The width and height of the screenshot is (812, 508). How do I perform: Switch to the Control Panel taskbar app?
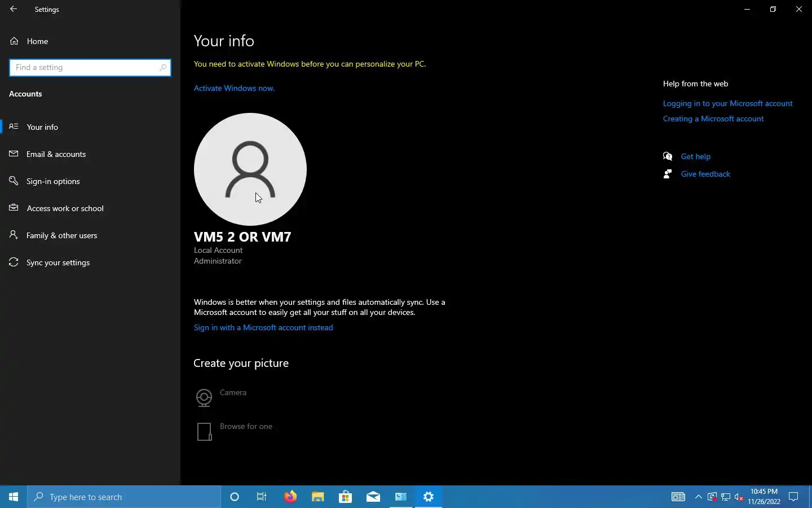point(401,497)
